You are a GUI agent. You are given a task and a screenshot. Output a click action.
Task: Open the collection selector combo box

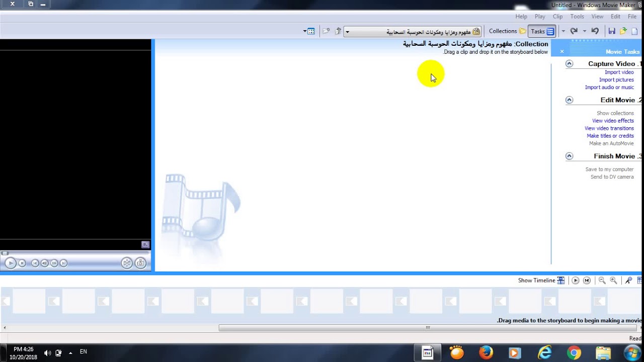tap(413, 32)
